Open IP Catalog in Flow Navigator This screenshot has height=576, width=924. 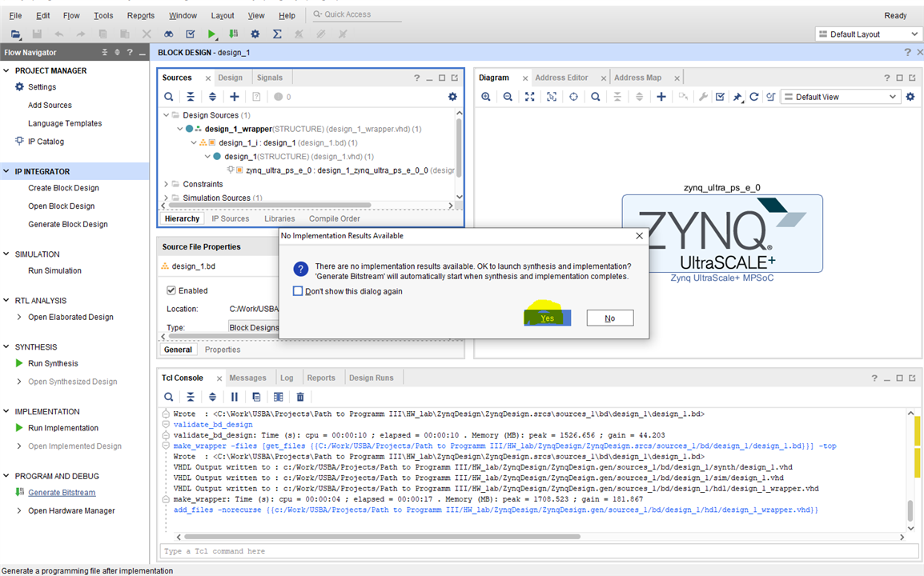click(46, 142)
